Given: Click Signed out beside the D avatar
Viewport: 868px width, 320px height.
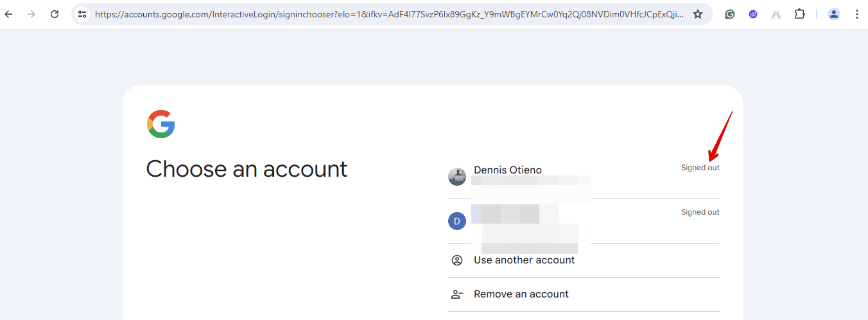Looking at the screenshot, I should click(700, 212).
